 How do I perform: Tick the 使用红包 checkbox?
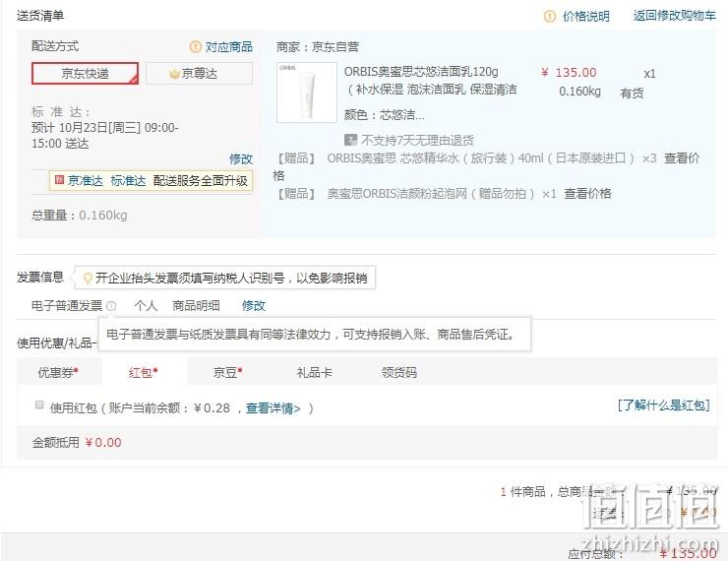point(39,405)
